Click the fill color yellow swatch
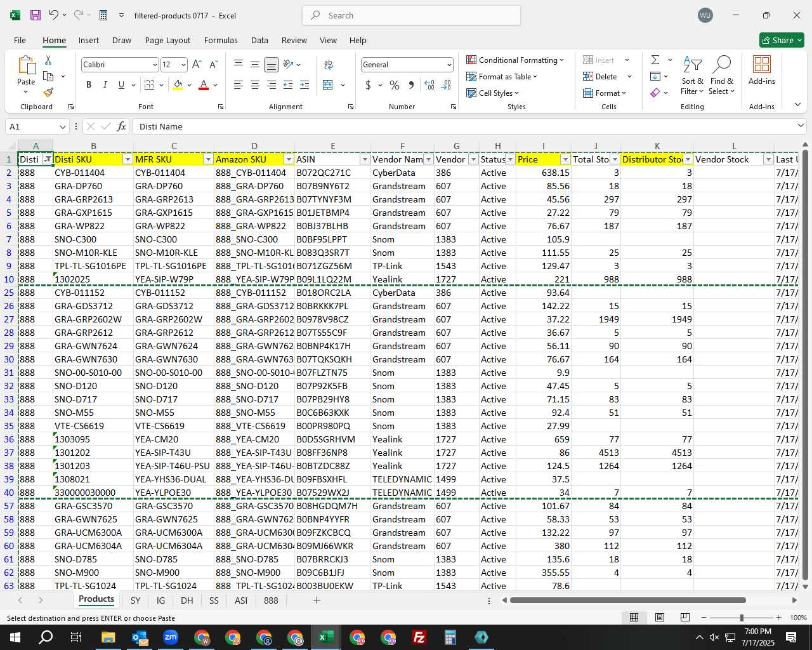The image size is (812, 650). coord(178,85)
